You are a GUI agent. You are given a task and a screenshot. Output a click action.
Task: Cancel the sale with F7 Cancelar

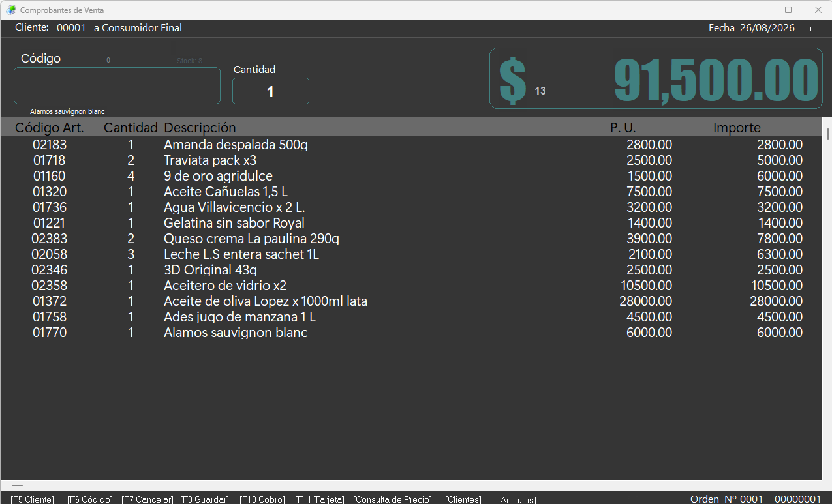[147, 499]
